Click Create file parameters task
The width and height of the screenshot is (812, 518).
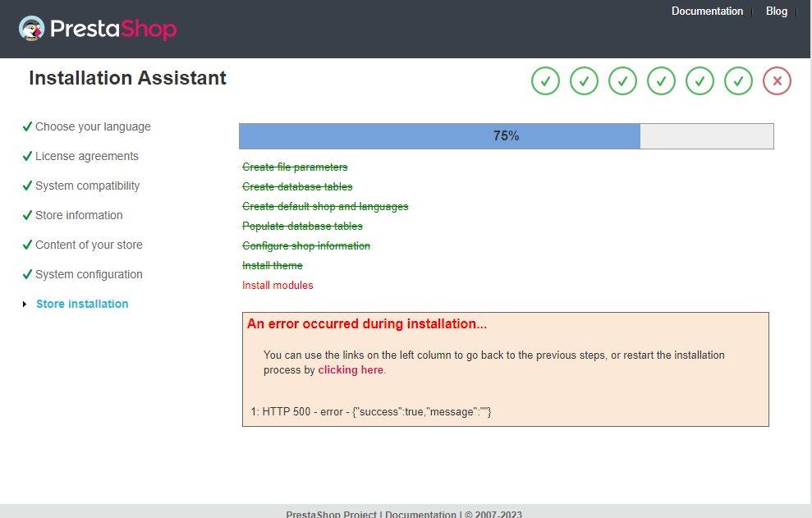295,167
